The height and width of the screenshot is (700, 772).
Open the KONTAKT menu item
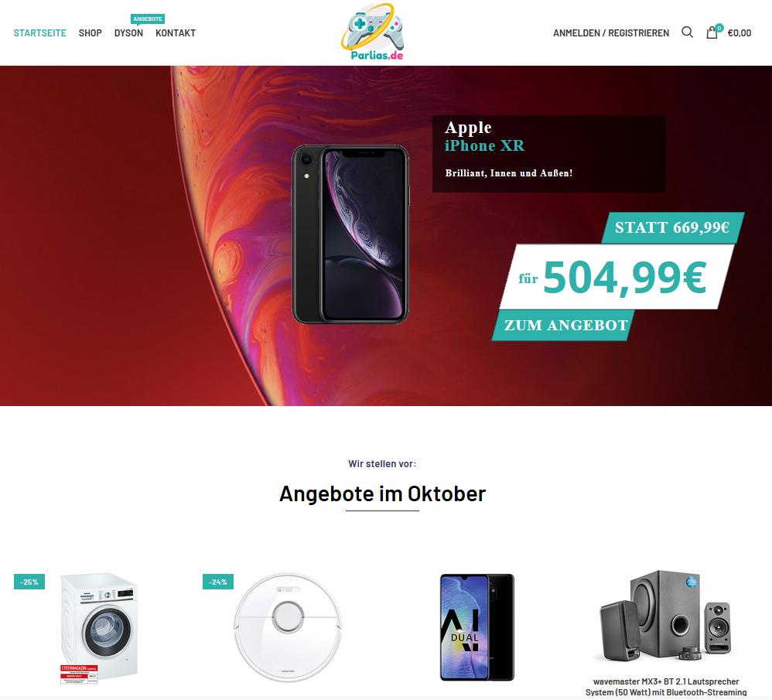[x=176, y=33]
